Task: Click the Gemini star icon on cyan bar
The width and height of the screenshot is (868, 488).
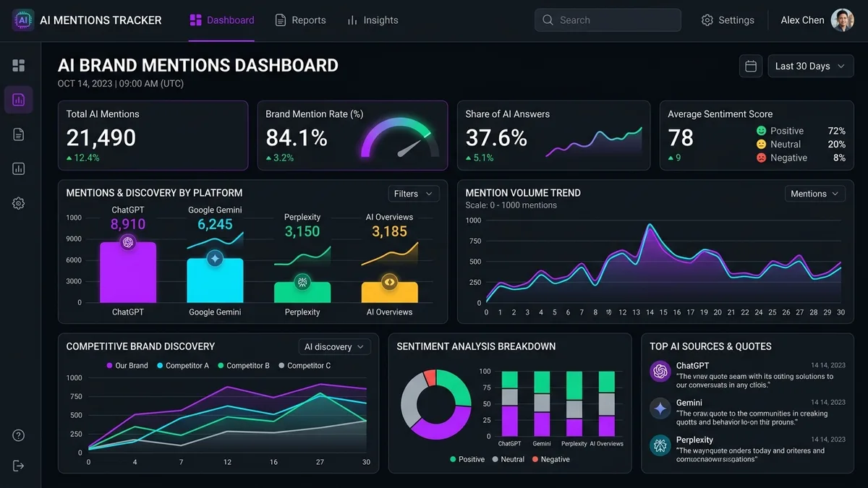Action: [x=215, y=258]
